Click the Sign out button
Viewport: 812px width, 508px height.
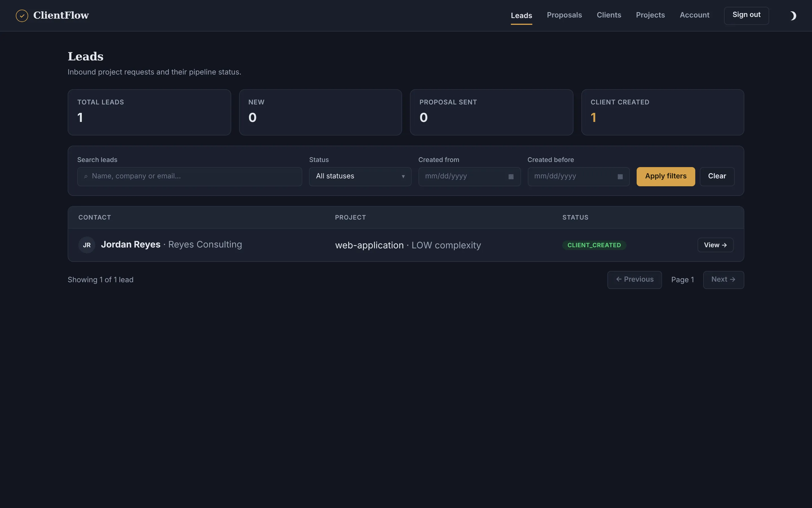tap(746, 16)
